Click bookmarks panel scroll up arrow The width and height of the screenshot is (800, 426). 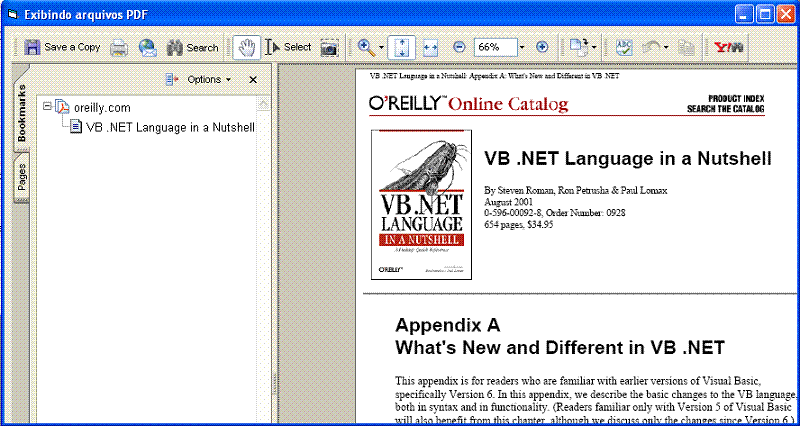(x=263, y=104)
